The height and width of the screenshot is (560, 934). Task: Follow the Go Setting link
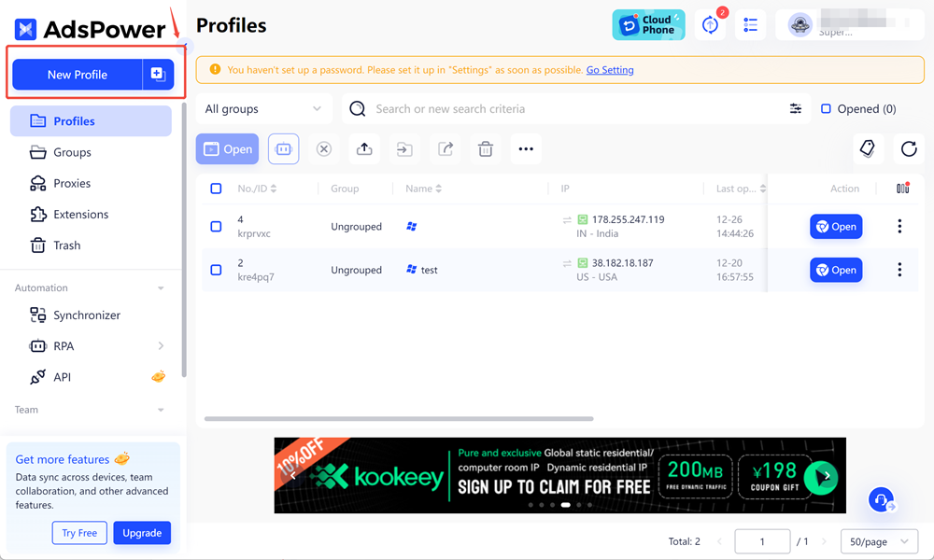click(610, 70)
